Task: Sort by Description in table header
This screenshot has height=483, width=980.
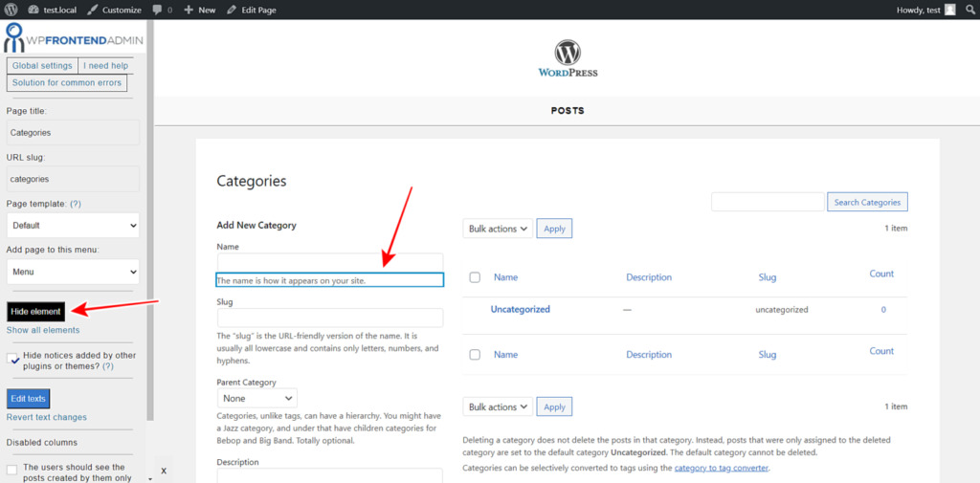Action: [x=649, y=277]
